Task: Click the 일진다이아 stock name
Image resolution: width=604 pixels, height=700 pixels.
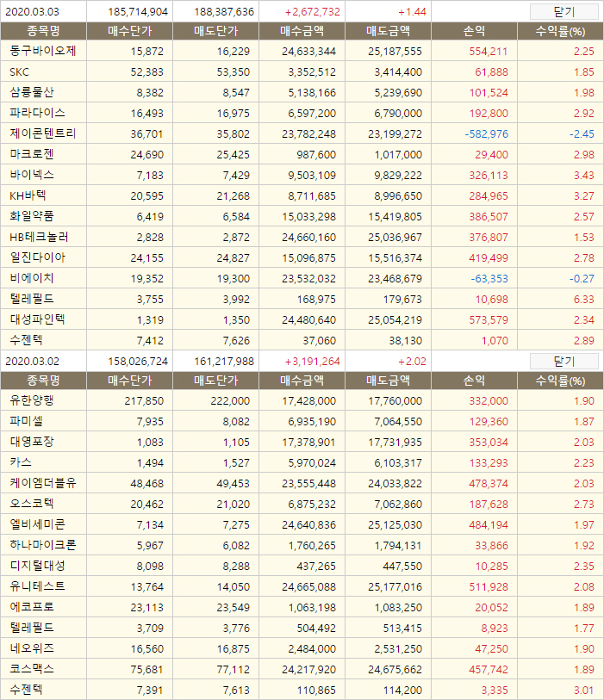Action: (38, 257)
